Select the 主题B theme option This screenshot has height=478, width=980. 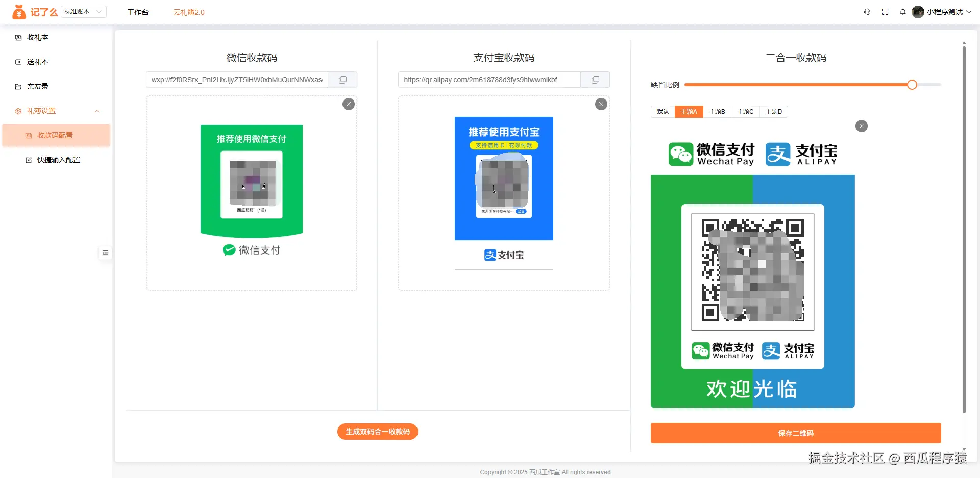click(717, 112)
